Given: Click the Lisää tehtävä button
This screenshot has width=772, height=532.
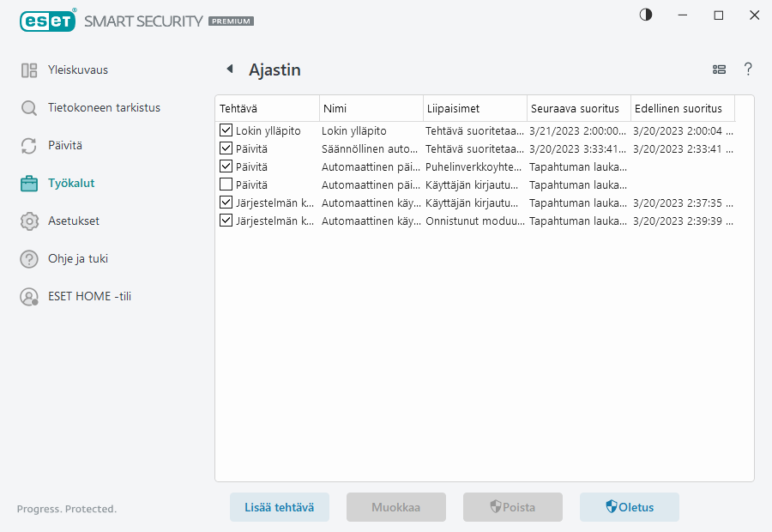Looking at the screenshot, I should click(279, 507).
